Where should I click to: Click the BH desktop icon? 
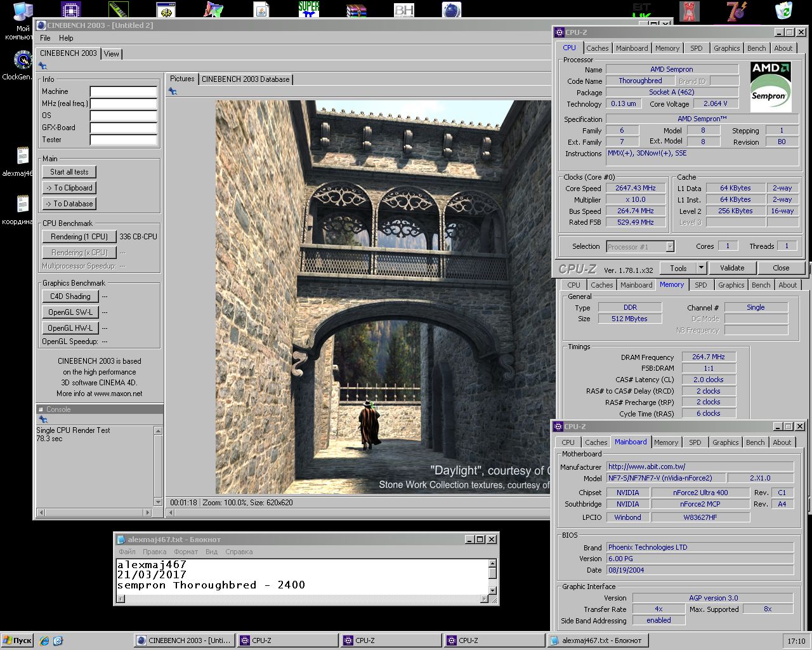click(404, 10)
